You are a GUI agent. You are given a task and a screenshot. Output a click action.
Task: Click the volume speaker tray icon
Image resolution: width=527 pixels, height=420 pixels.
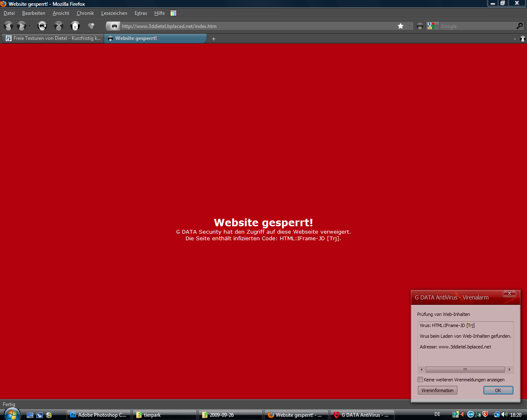pyautogui.click(x=504, y=414)
